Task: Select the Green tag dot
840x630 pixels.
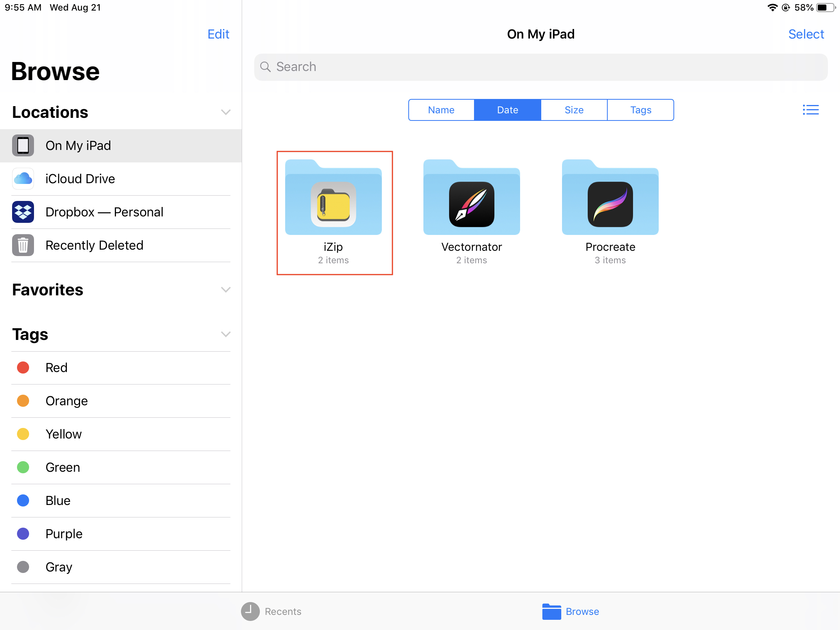Action: click(23, 468)
